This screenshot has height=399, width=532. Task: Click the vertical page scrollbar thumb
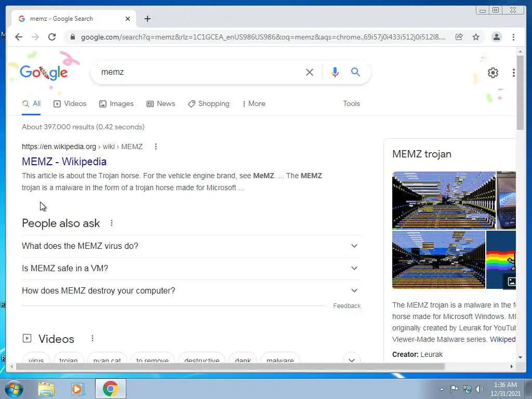520,92
